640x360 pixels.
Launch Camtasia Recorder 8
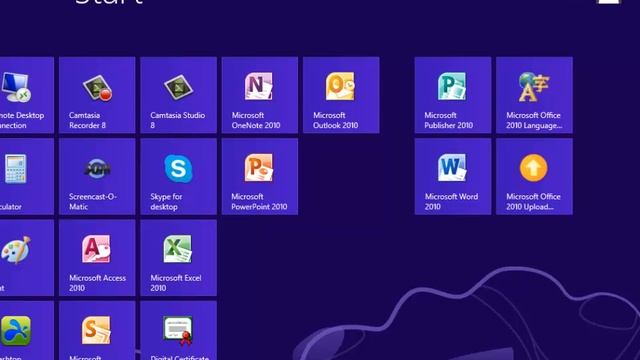(97, 95)
